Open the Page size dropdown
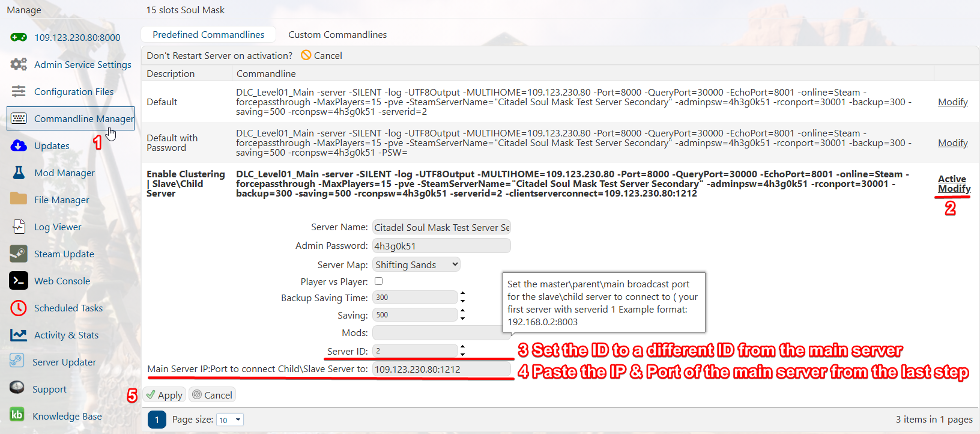Screen dimensions: 980x434 230,420
